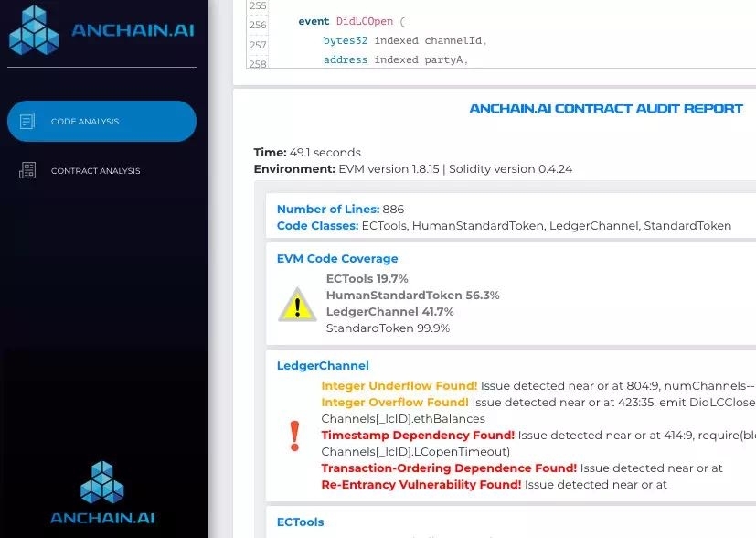Select the ECTools section heading
The height and width of the screenshot is (538, 756).
point(300,522)
